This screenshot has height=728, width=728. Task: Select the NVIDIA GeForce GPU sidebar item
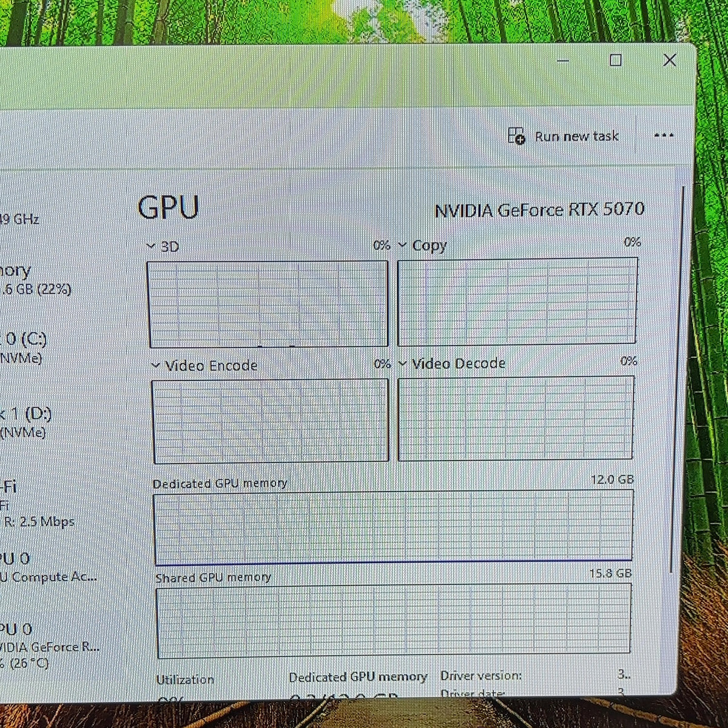point(50,645)
